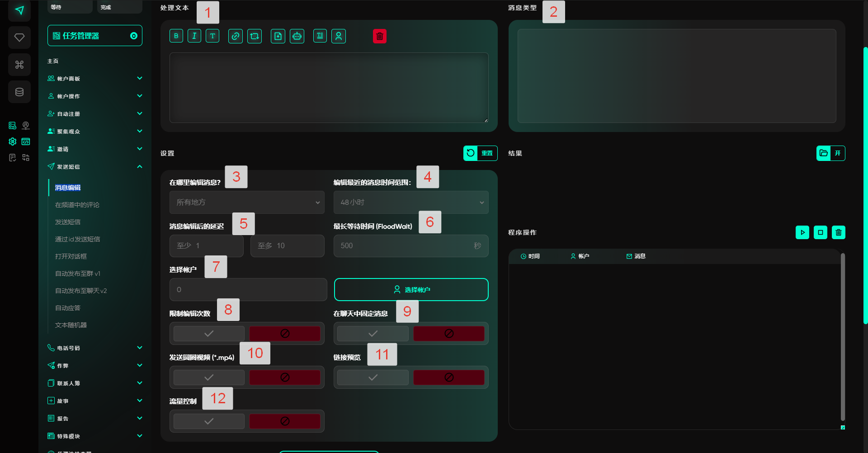This screenshot has height=453, width=868.
Task: Click the red trash icon in text toolbar
Action: click(380, 36)
